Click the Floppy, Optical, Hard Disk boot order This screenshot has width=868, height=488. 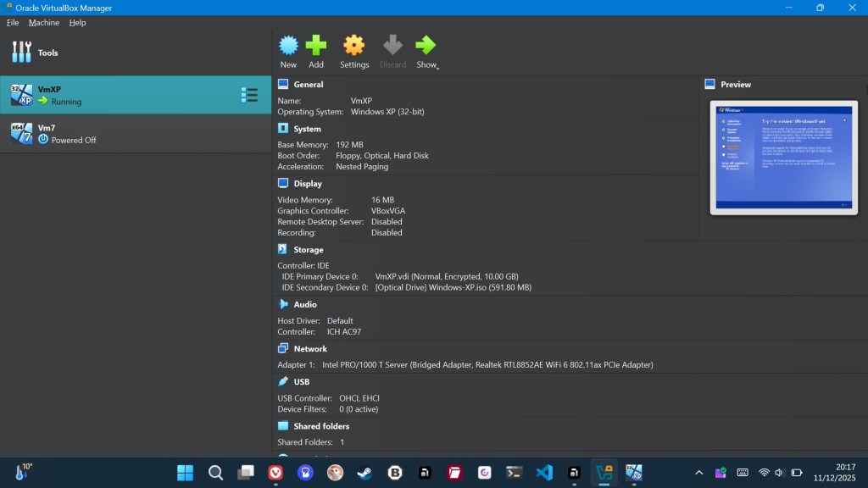382,156
